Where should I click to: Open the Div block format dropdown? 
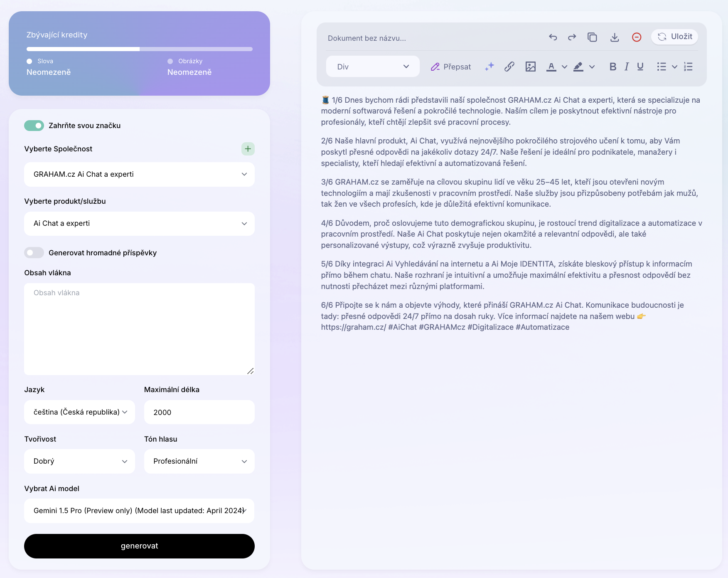point(373,67)
